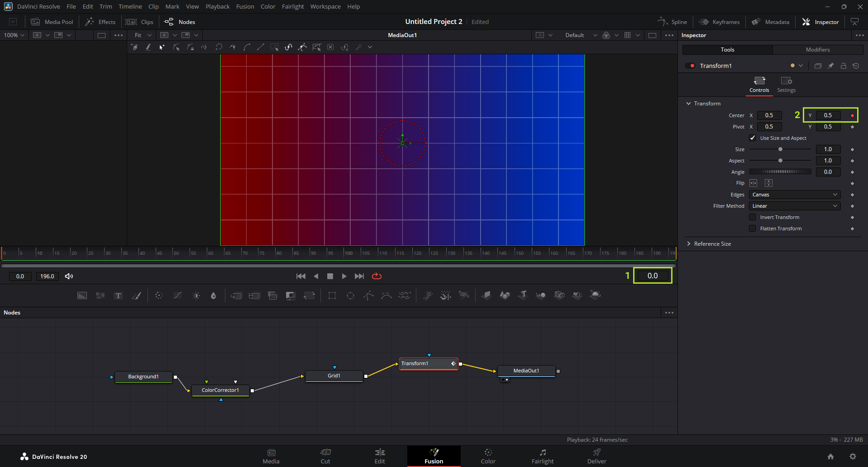Uncheck Use Size and Aspect
This screenshot has width=868, height=467.
pos(753,138)
